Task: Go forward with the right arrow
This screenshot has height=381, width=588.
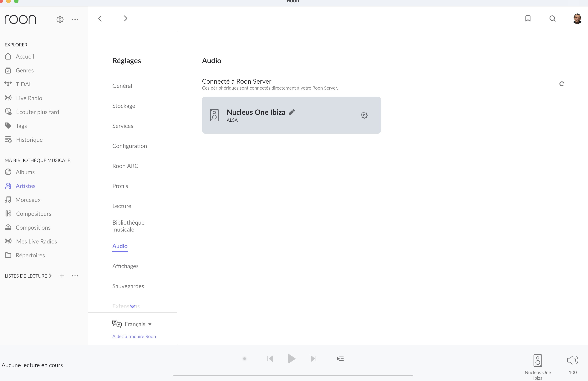Action: click(x=125, y=18)
